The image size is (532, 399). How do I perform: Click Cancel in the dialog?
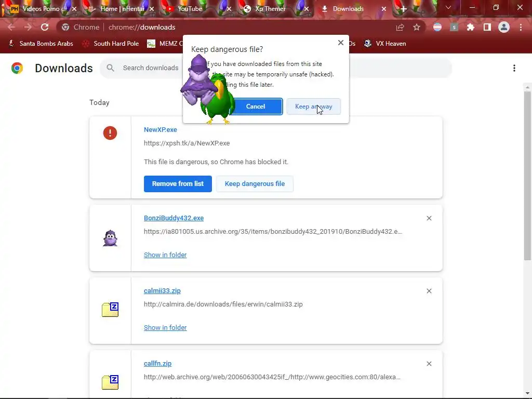(256, 107)
